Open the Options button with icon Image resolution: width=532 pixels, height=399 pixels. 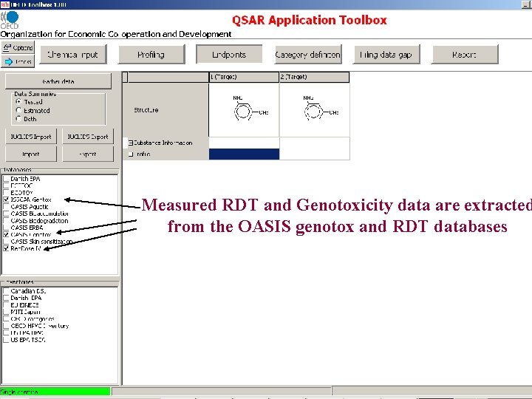pos(18,47)
